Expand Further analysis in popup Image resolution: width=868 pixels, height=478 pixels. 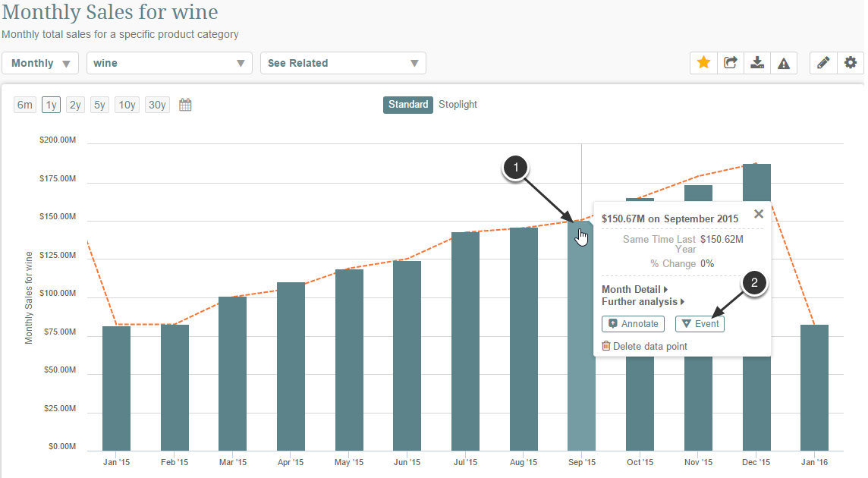coord(643,301)
